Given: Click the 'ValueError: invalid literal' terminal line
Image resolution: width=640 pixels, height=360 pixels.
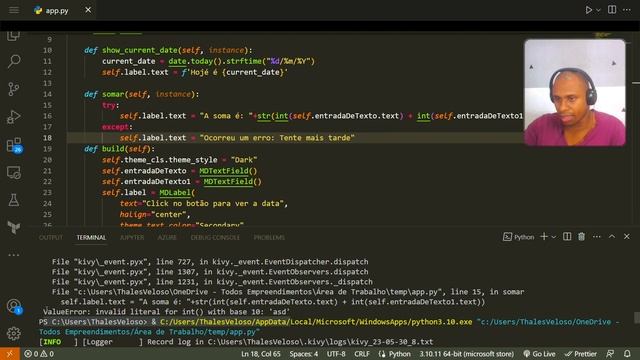Looking at the screenshot, I should 167,312.
